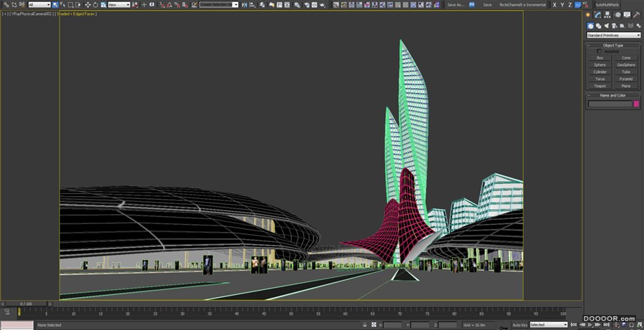Toggle Spinner Snap
Screen dimensions: 644x330
coord(185,5)
